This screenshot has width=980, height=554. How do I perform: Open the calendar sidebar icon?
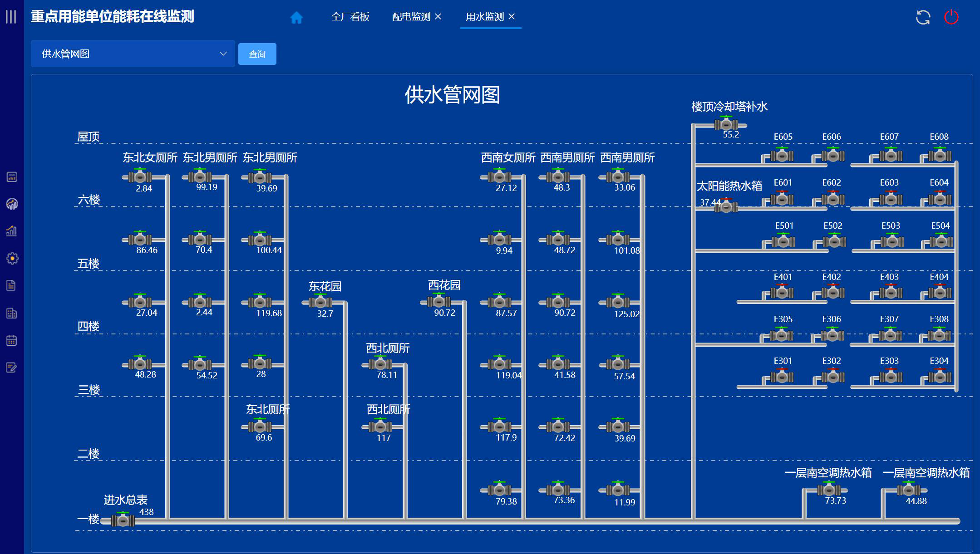12,340
